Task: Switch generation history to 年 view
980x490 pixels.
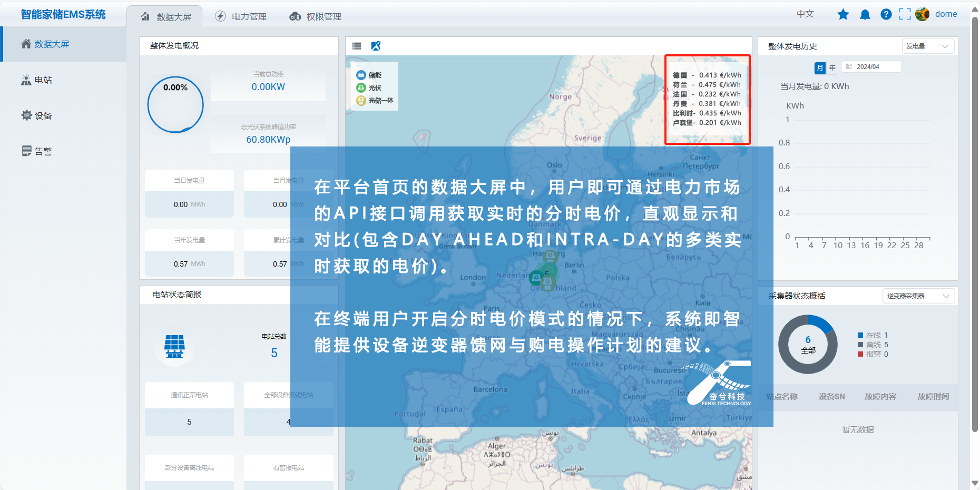Action: pos(832,67)
